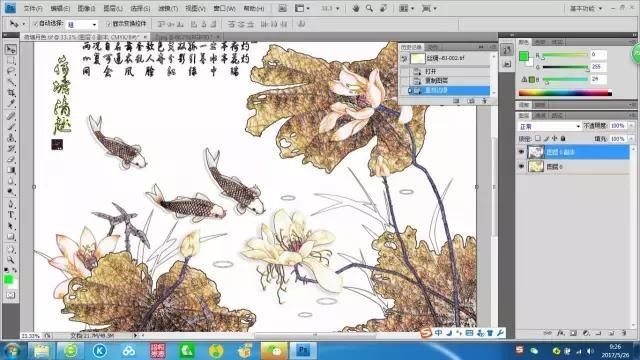This screenshot has height=360, width=640.
Task: Open the auto-select target dropdown in the options bar
Action: coord(82,24)
